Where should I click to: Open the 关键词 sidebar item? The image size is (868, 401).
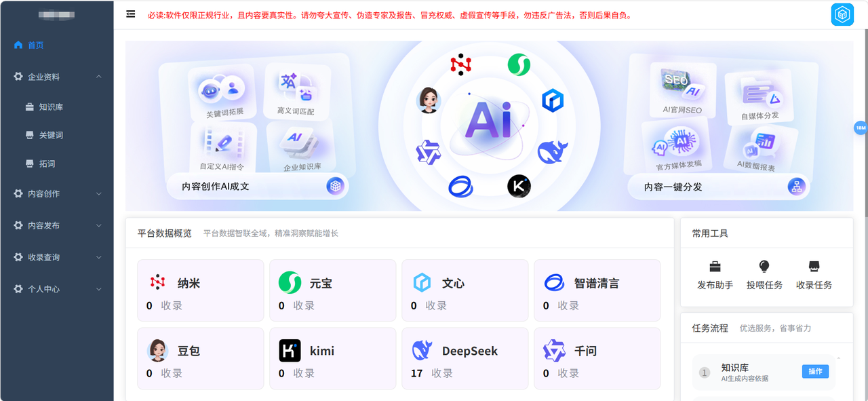(x=57, y=135)
